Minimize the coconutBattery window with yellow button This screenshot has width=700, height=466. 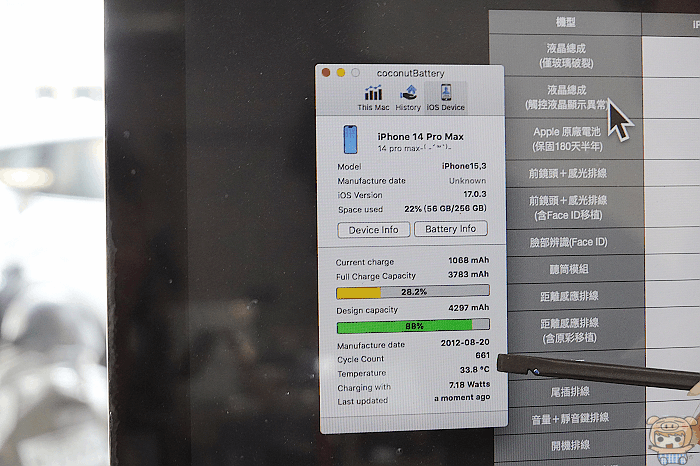pyautogui.click(x=341, y=73)
